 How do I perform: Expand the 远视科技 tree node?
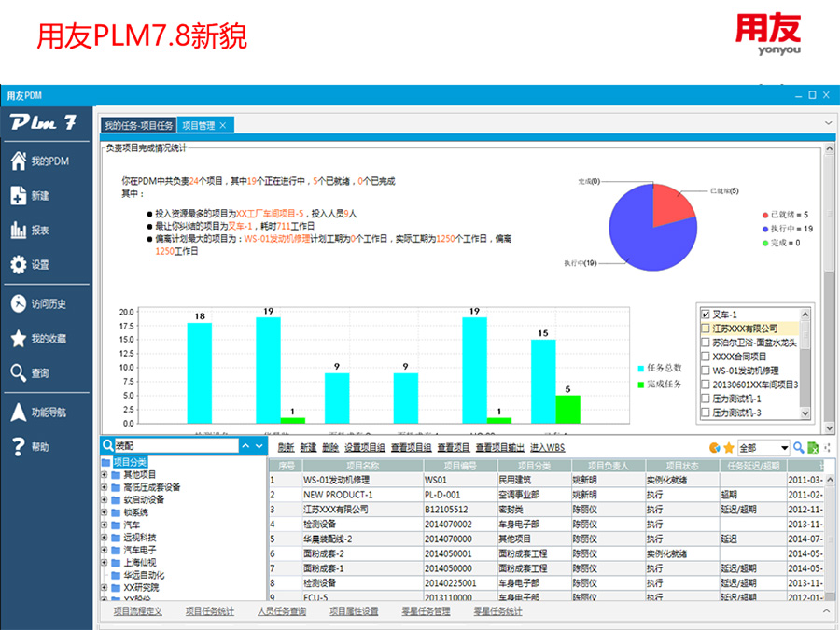click(105, 538)
